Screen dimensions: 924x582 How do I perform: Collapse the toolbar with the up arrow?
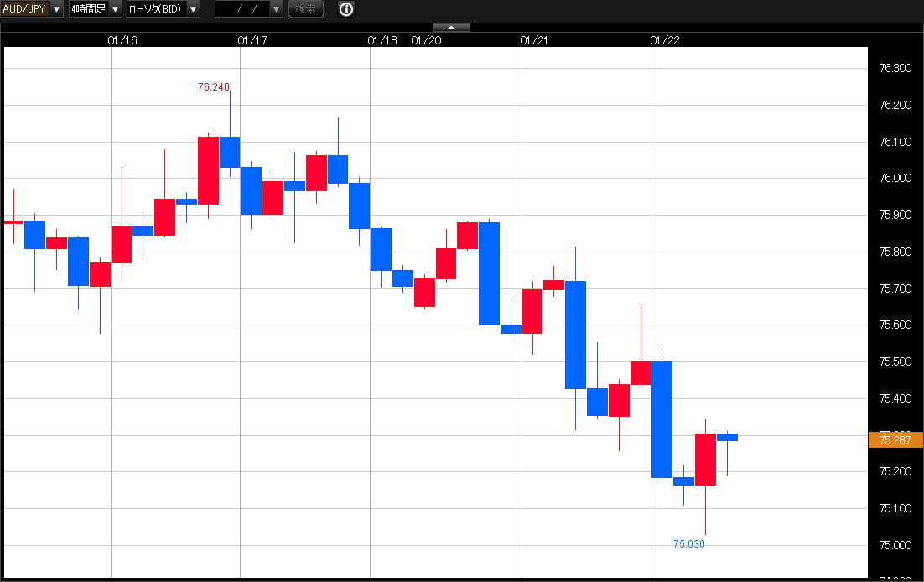(x=451, y=28)
